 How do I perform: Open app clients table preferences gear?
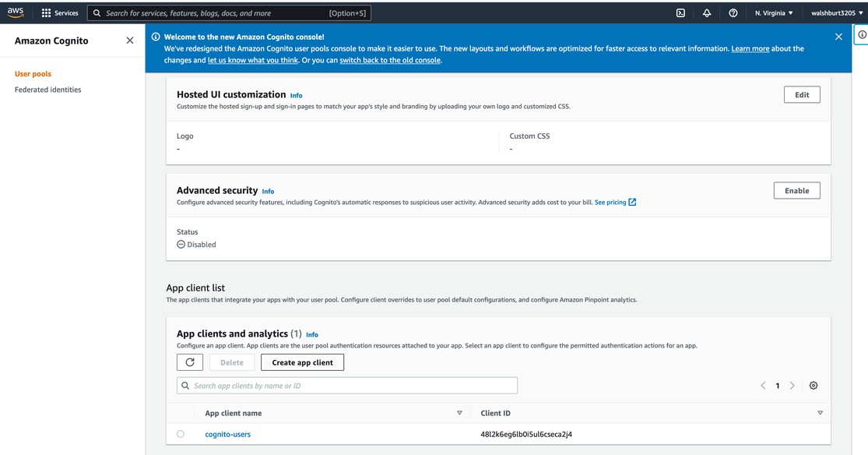point(814,386)
